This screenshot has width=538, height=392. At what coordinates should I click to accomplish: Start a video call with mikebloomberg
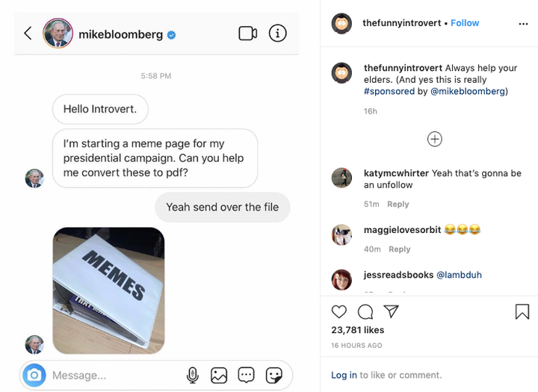247,34
